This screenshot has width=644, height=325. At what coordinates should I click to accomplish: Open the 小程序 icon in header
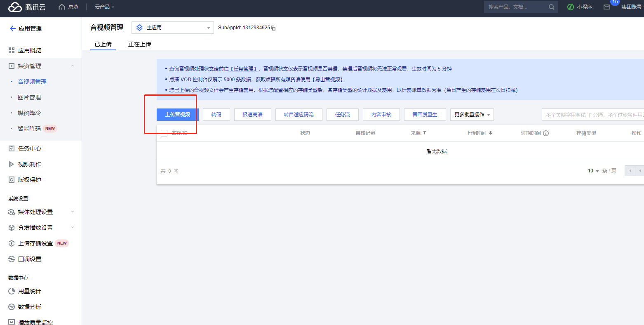[x=571, y=7]
